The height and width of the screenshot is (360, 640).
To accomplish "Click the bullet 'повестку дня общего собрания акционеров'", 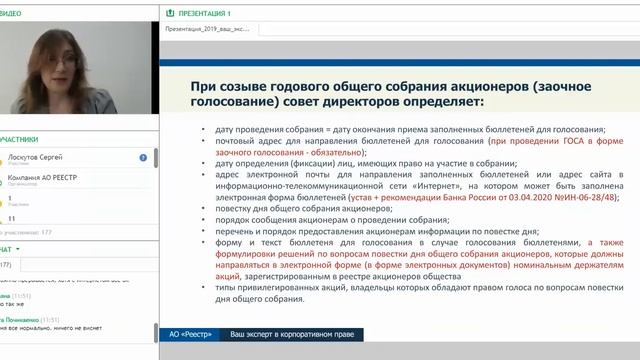I will tap(304, 209).
